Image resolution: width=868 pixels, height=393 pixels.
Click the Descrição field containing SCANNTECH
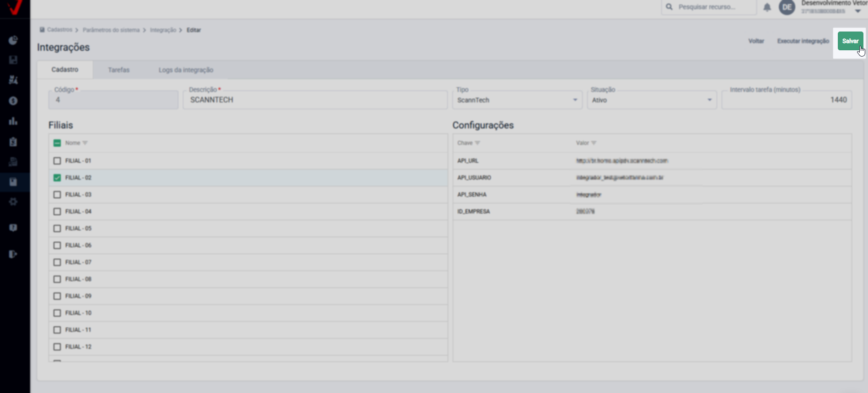[x=315, y=100]
